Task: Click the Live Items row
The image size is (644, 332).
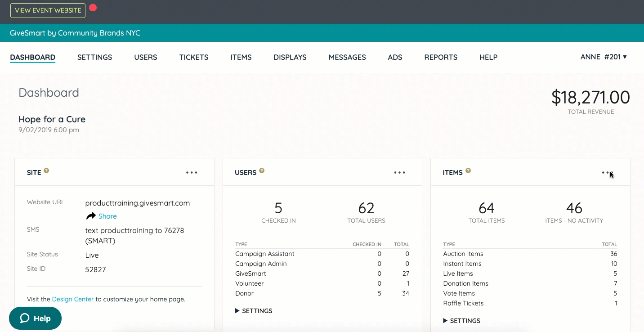Action: (x=530, y=274)
